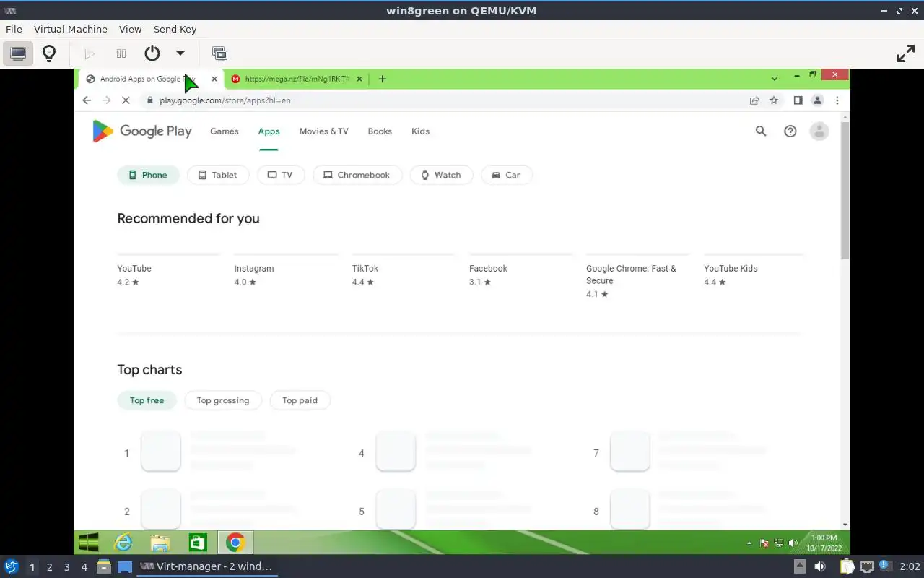Open Chrome three-dot menu
The width and height of the screenshot is (924, 578).
(837, 100)
